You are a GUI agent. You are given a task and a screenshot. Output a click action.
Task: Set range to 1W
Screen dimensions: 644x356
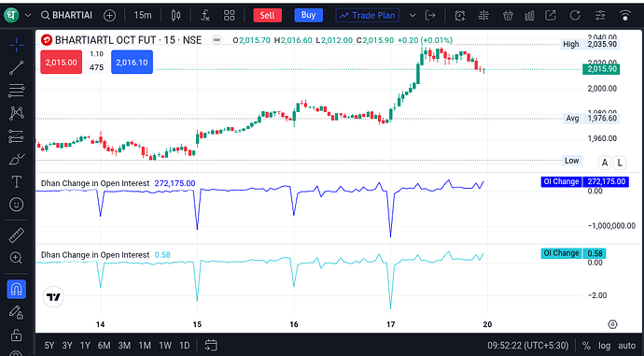pos(165,346)
